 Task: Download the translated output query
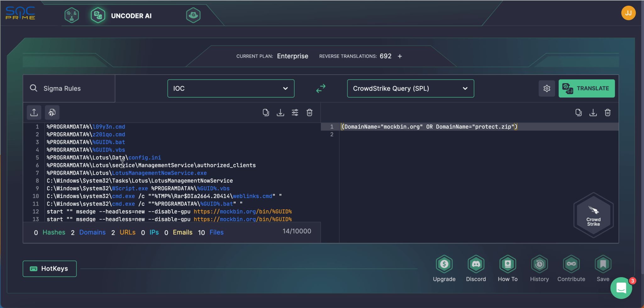(593, 113)
